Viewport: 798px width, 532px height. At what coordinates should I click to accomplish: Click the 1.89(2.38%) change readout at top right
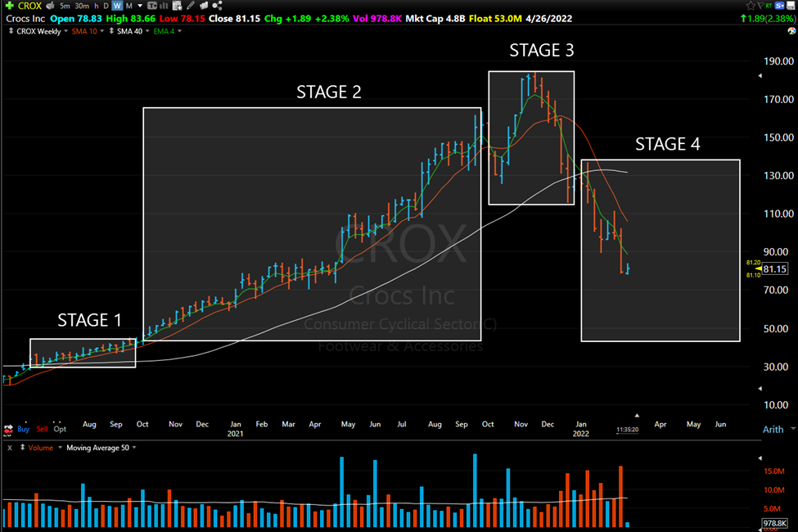click(768, 18)
